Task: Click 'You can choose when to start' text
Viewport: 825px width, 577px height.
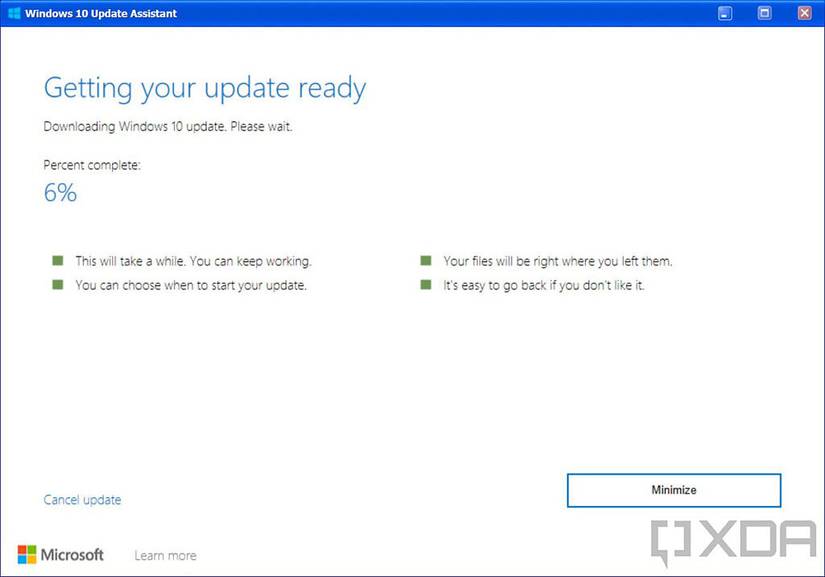Action: tap(190, 285)
